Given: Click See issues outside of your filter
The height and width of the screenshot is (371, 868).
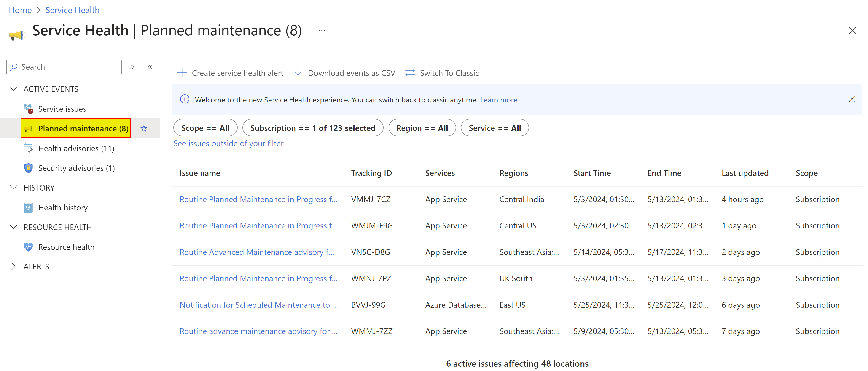Looking at the screenshot, I should click(x=228, y=143).
